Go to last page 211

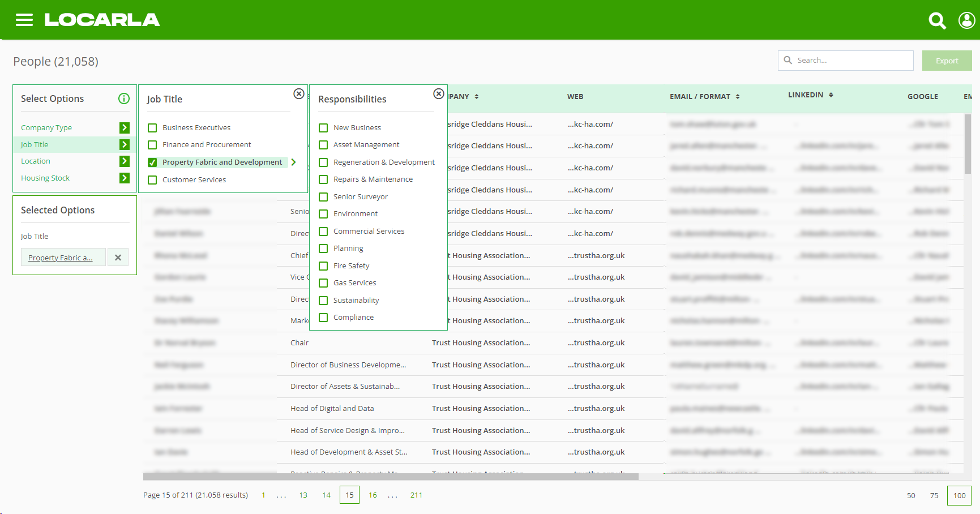(x=417, y=495)
